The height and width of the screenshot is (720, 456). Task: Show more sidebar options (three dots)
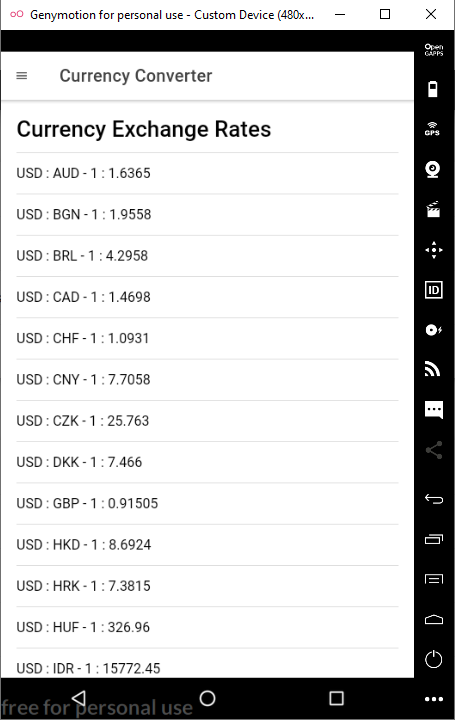tap(433, 699)
